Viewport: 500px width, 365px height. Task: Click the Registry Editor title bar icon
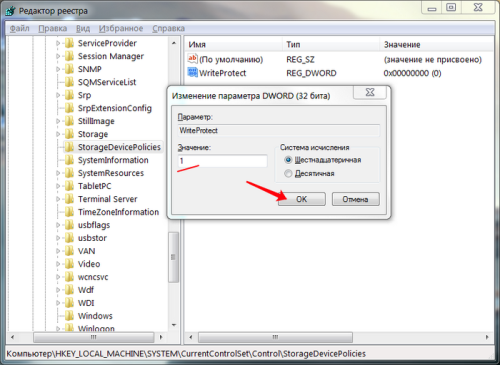(x=10, y=11)
